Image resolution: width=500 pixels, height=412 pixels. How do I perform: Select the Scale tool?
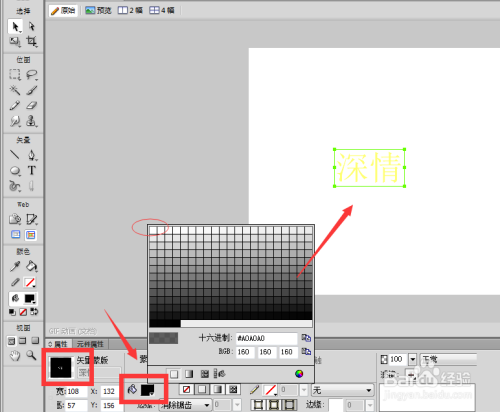pyautogui.click(x=15, y=42)
